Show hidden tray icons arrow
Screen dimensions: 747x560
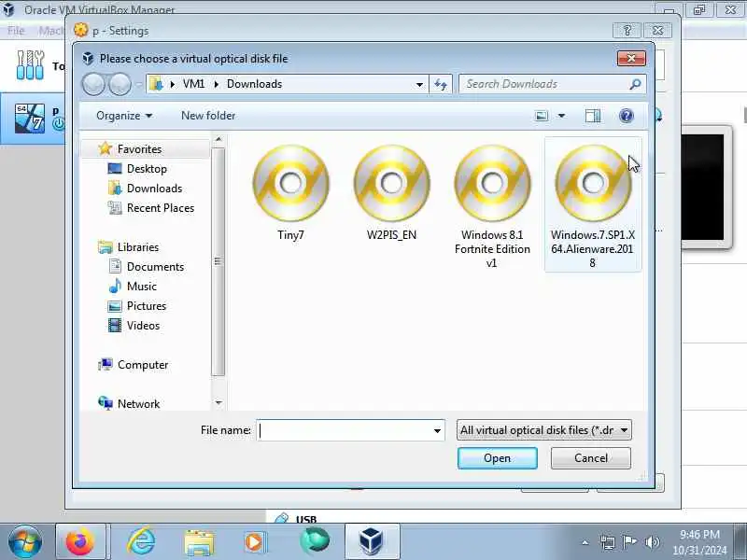click(585, 542)
